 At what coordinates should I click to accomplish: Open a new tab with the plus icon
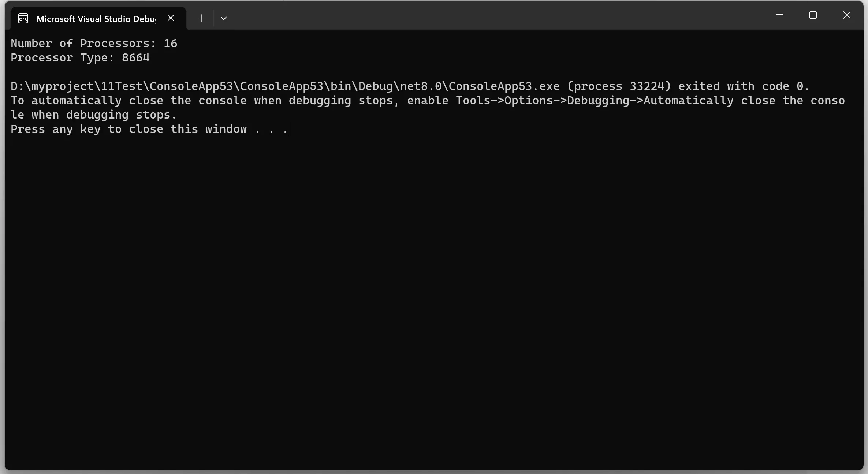tap(202, 18)
